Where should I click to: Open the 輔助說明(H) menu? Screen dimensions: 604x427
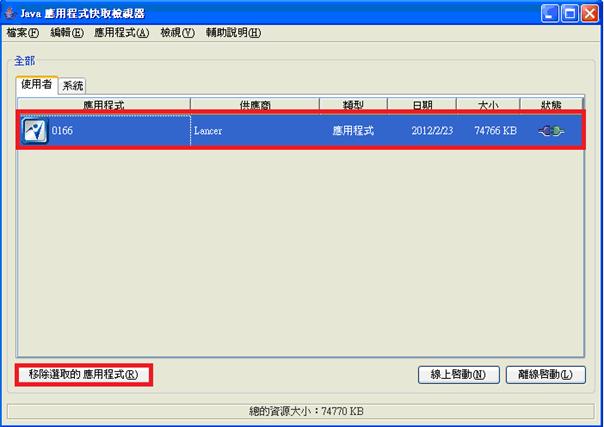(233, 32)
